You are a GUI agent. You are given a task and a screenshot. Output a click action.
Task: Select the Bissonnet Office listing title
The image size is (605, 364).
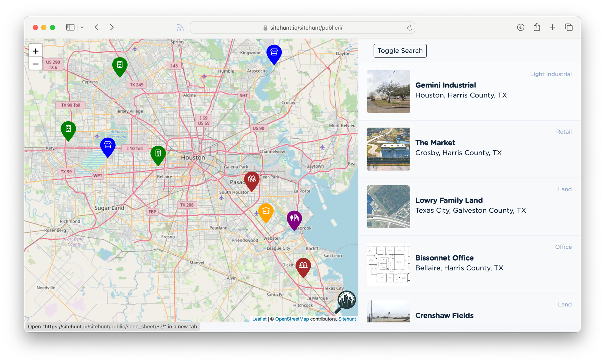(444, 258)
